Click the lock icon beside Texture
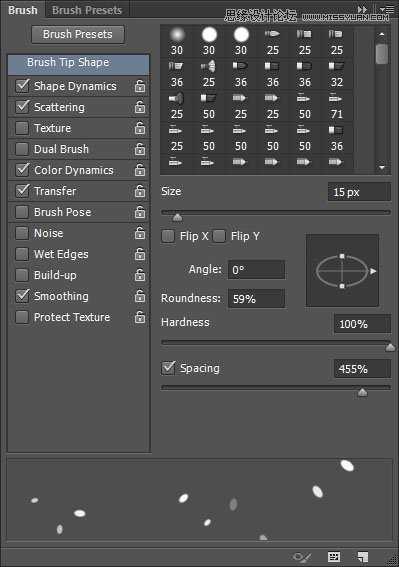Image resolution: width=399 pixels, height=567 pixels. pyautogui.click(x=140, y=128)
